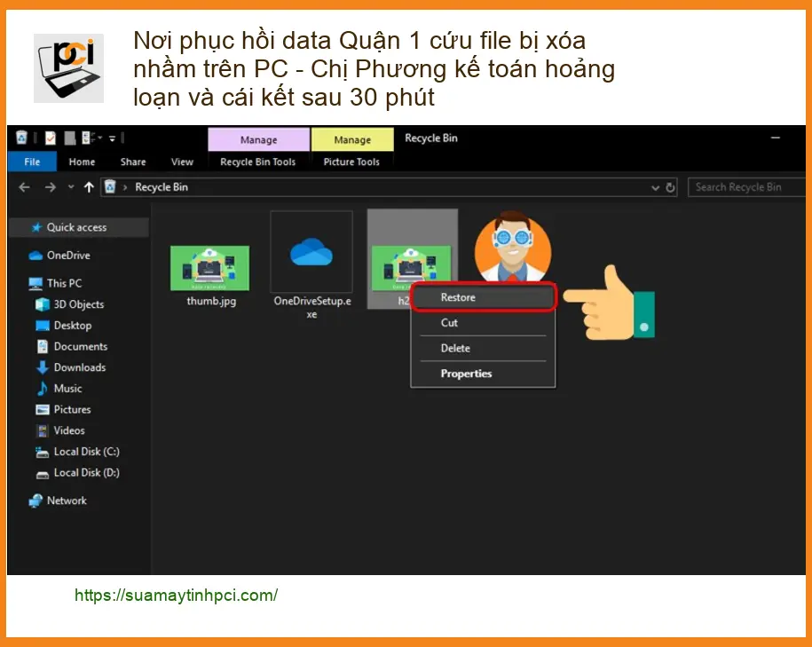Viewport: 812px width, 647px height.
Task: Click the Recycle Bin breadcrumb in address bar
Action: coord(162,187)
